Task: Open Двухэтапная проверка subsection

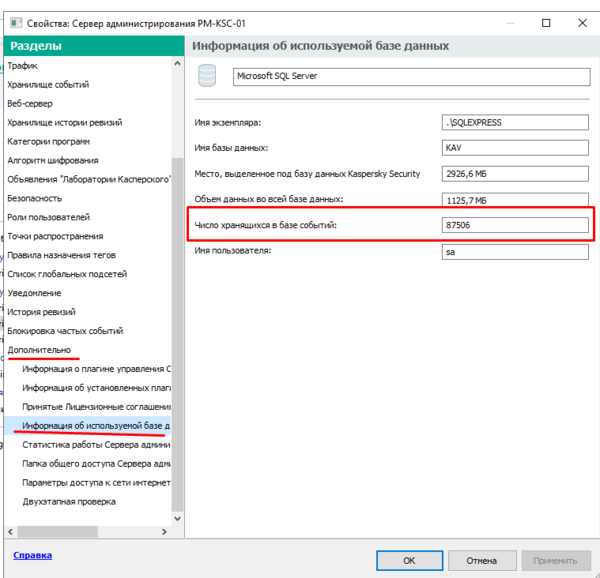Action: coord(69,501)
